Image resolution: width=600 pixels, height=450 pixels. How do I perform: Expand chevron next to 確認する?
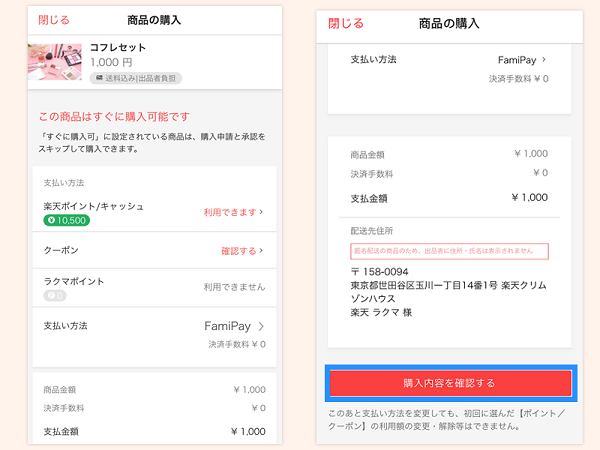[x=261, y=251]
